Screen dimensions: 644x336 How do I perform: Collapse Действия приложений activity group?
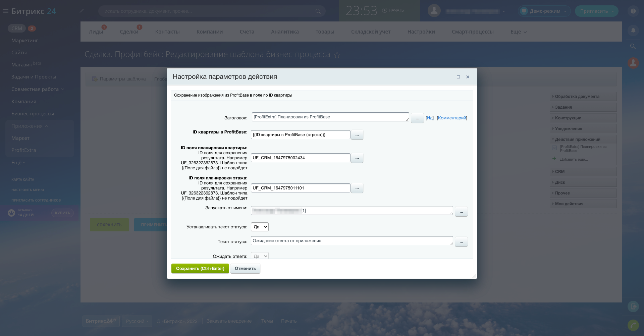[x=583, y=139]
